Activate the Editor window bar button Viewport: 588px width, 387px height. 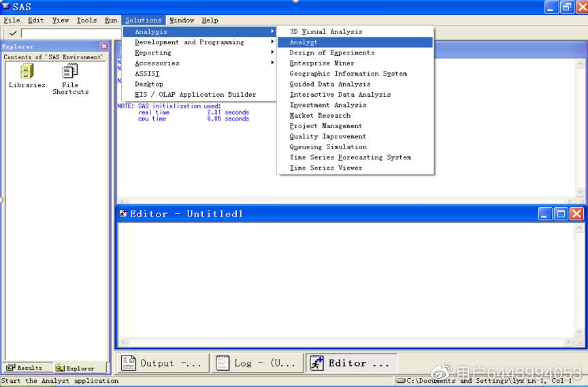coord(350,363)
